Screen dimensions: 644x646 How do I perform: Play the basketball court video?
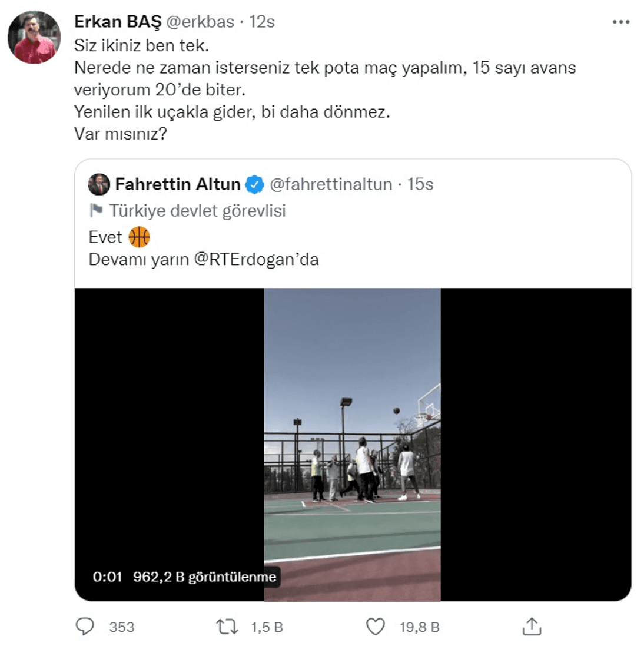352,444
